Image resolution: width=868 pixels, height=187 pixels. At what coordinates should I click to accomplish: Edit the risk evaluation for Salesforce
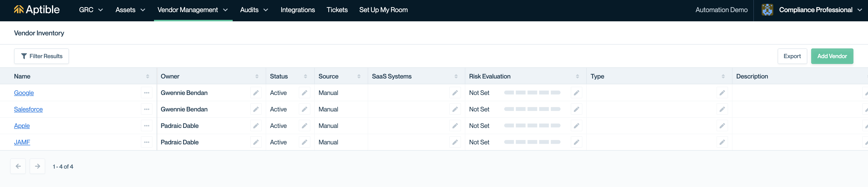point(577,109)
